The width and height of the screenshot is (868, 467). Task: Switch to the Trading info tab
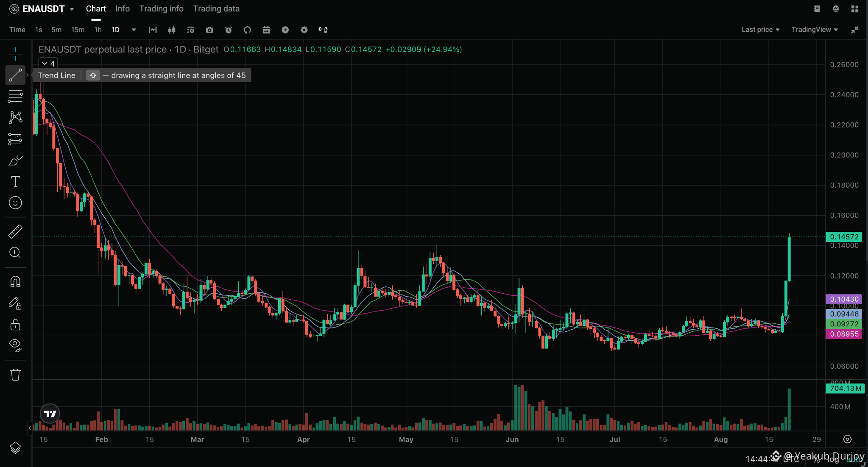point(161,9)
